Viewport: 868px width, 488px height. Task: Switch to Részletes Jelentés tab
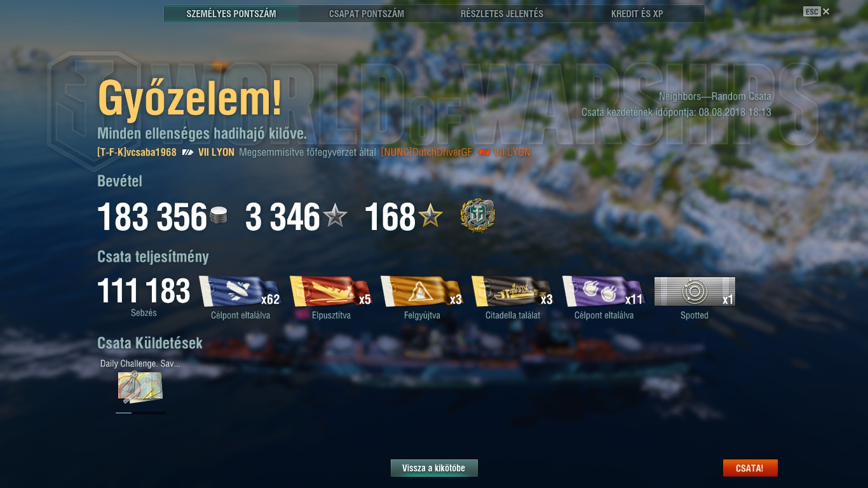click(x=502, y=13)
